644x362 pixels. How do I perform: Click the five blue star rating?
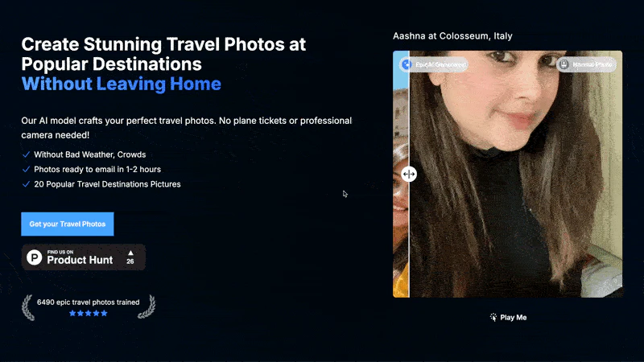(88, 313)
